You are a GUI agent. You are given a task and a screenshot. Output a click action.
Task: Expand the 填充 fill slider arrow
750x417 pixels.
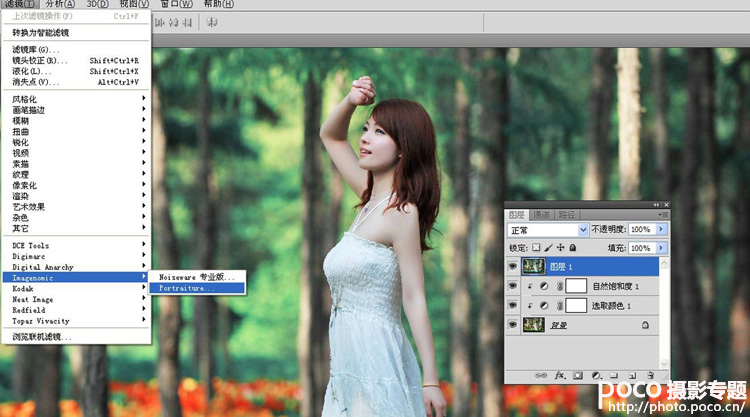click(x=662, y=248)
